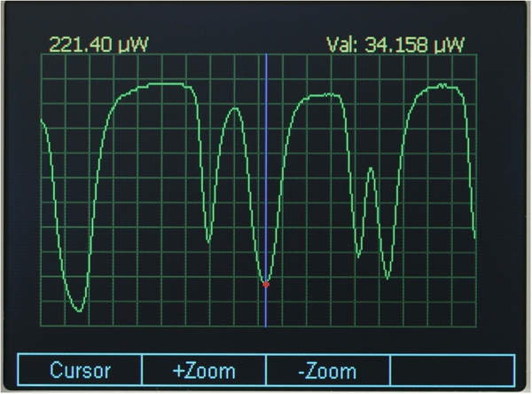Click the bottom-left corner of the graph grid
Screen dimensions: 532x394
pos(42,325)
